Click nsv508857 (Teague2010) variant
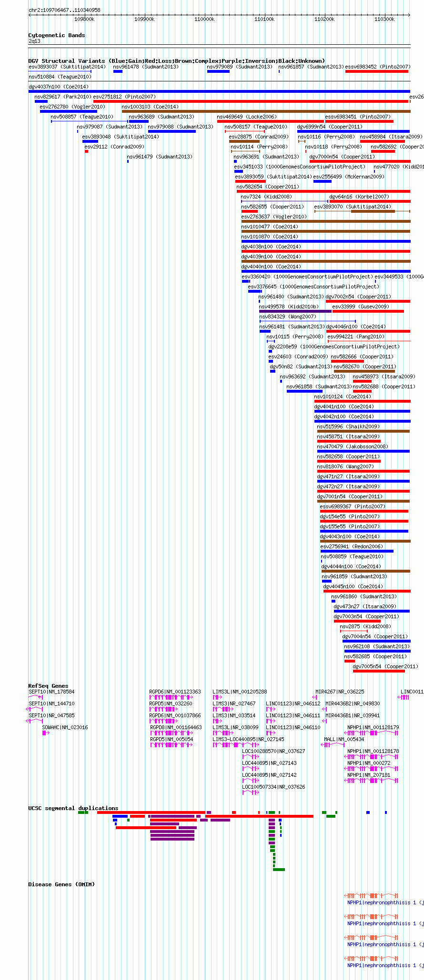Screen dimensions: 424x980 tap(82, 117)
